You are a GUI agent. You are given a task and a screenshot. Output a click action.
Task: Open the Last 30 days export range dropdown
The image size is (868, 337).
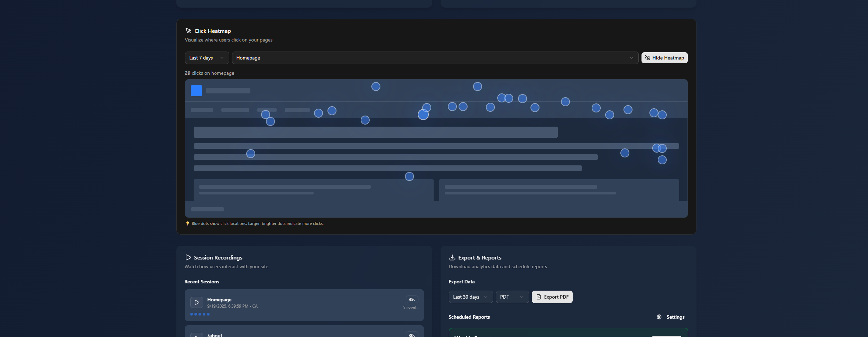tap(471, 297)
